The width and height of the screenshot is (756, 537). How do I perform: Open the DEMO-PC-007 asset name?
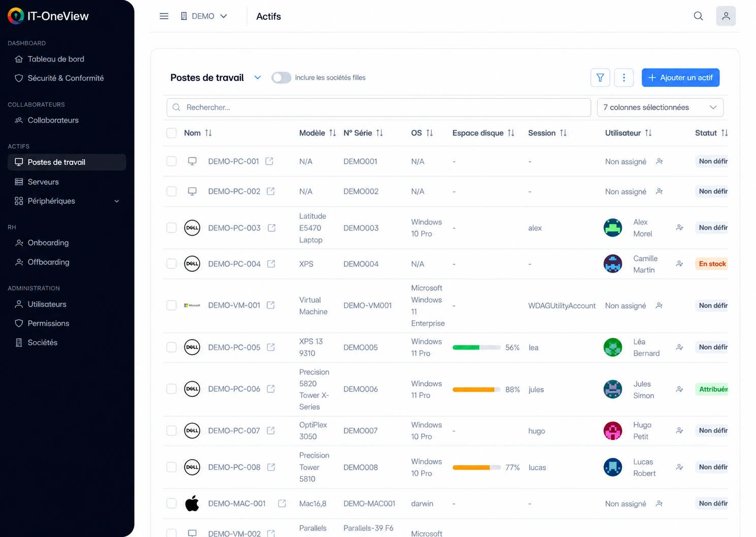(234, 430)
